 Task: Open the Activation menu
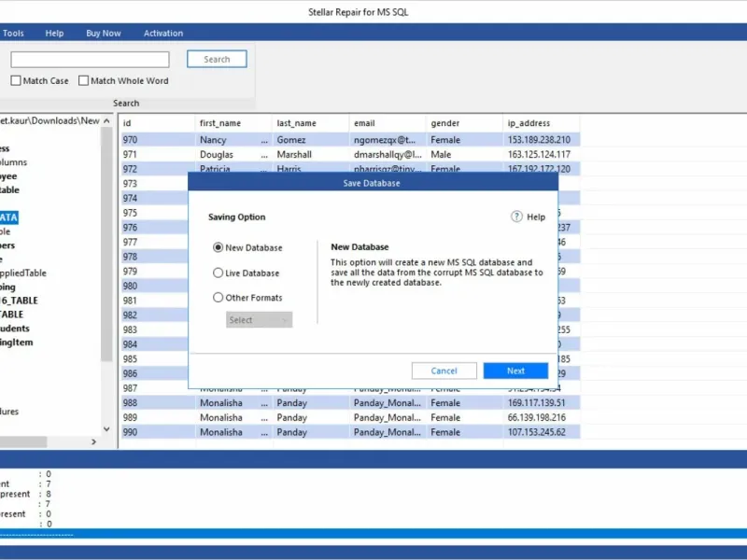click(x=163, y=33)
